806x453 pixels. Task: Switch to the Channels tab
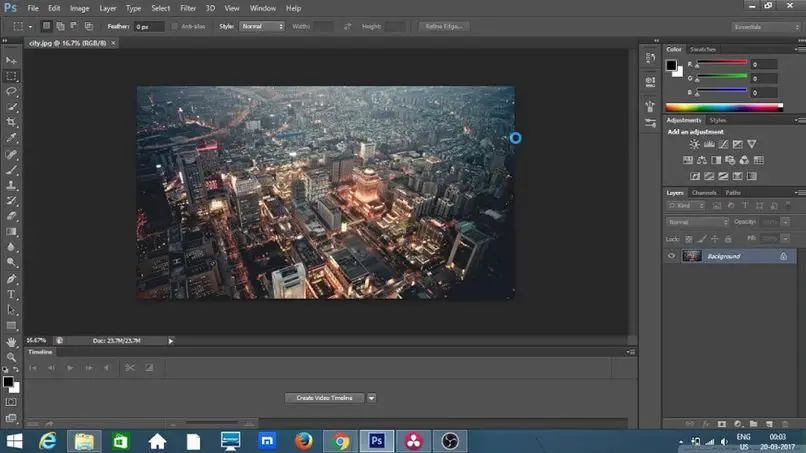[704, 193]
